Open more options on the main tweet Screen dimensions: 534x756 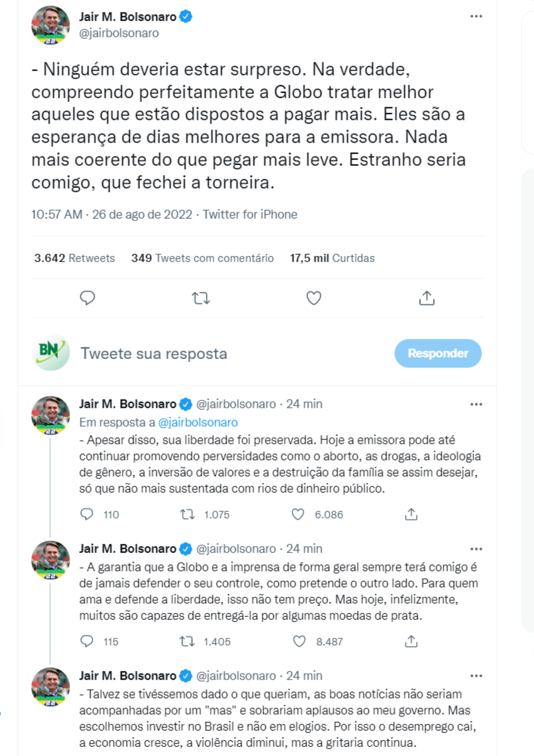click(476, 16)
